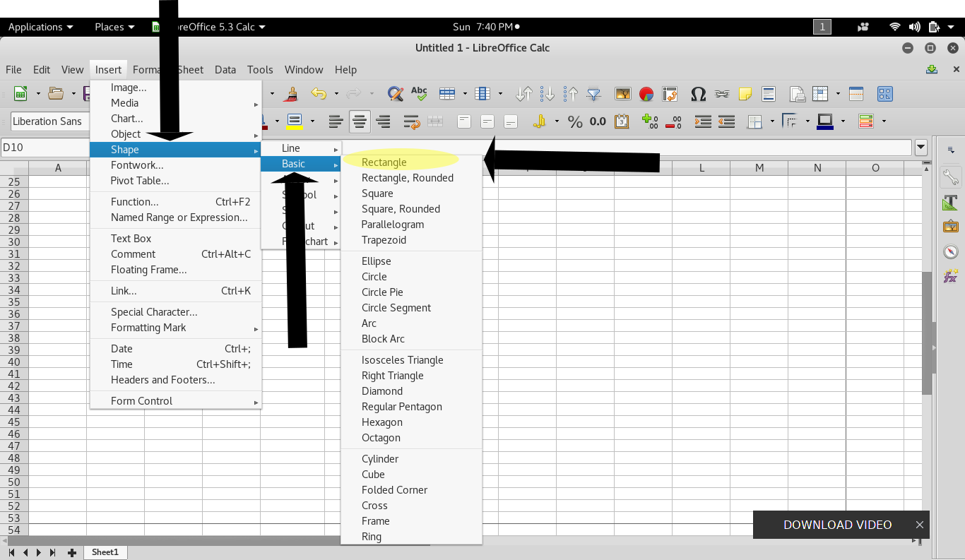Toggle Align Left
Image resolution: width=965 pixels, height=560 pixels.
(337, 121)
